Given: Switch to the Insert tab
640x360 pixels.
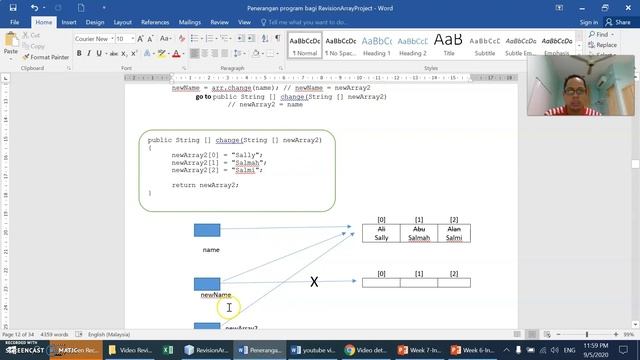Looking at the screenshot, I should (69, 22).
